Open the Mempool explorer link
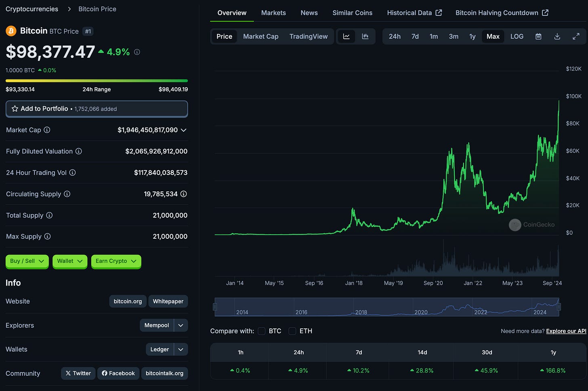 coord(157,325)
